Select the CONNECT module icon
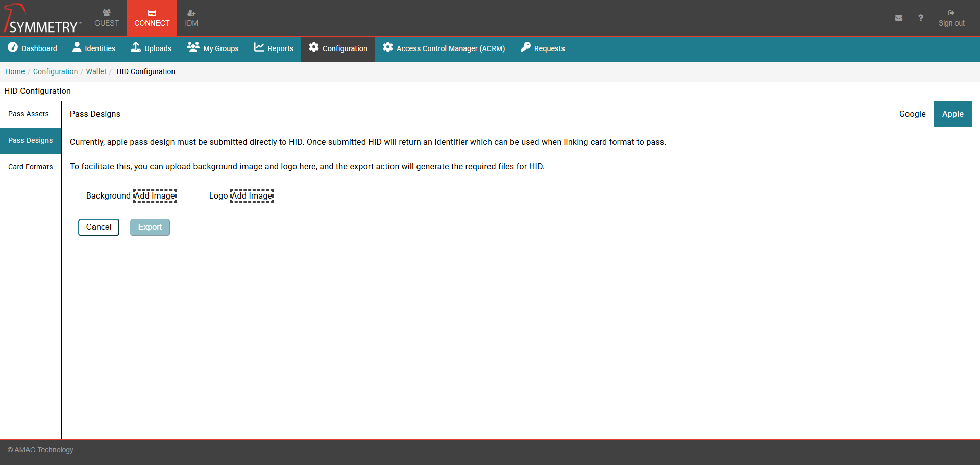980x465 pixels. point(152,13)
